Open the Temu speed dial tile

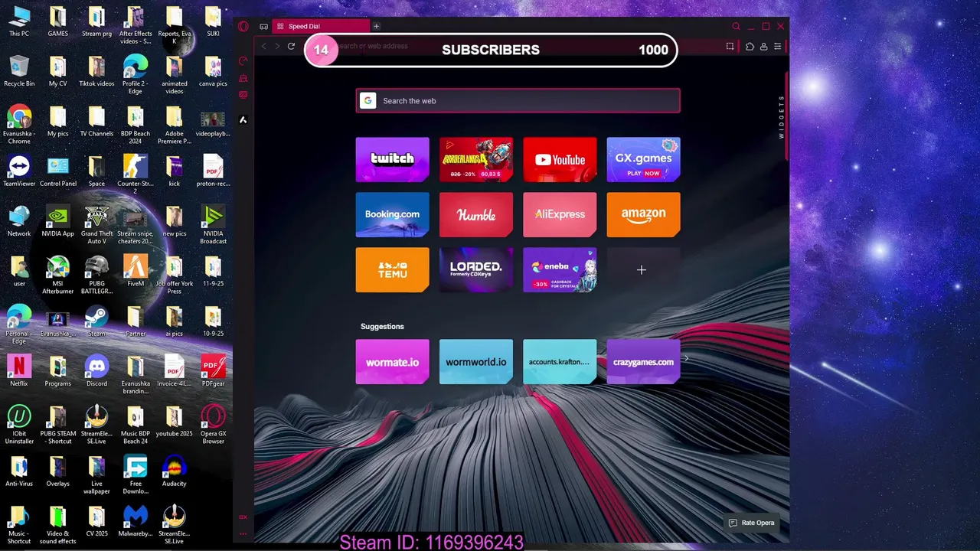[x=392, y=269]
